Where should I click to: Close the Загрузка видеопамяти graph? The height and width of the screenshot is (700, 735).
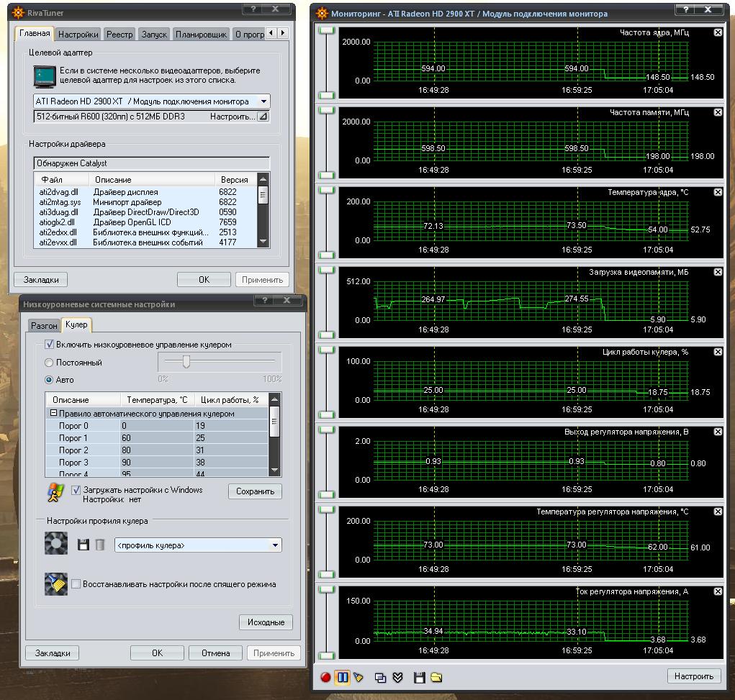pyautogui.click(x=718, y=272)
